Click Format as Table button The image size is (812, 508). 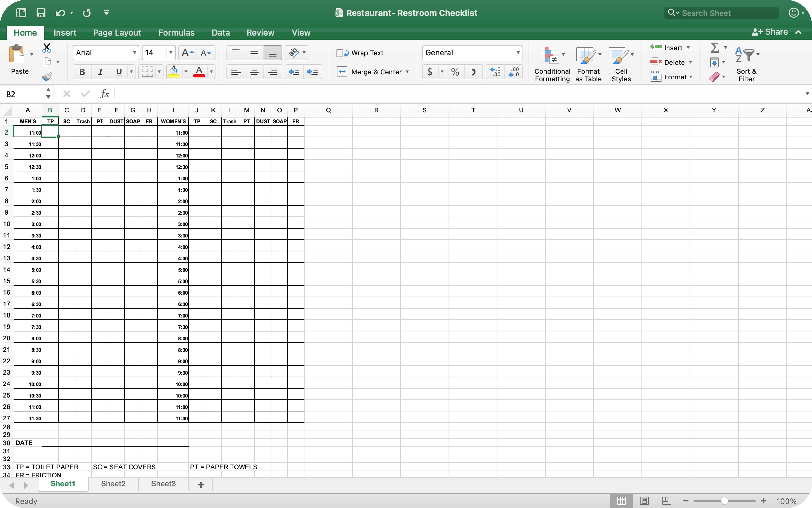(x=588, y=64)
